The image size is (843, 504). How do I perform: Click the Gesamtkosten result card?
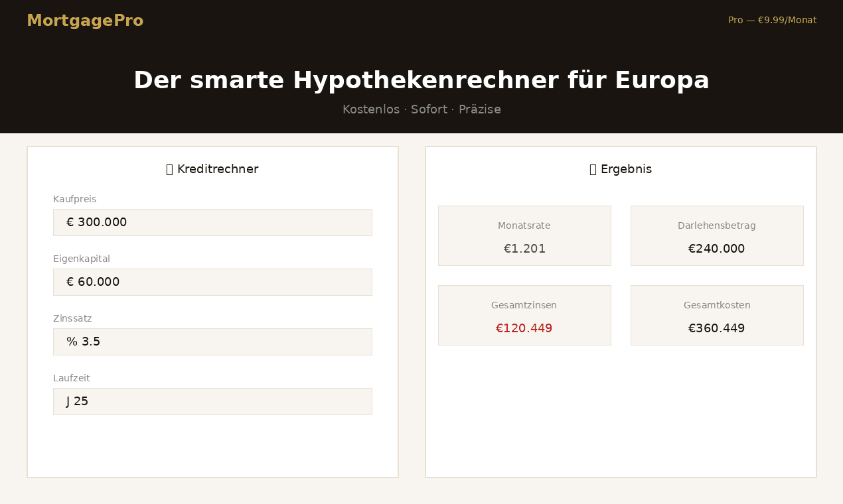click(x=717, y=315)
